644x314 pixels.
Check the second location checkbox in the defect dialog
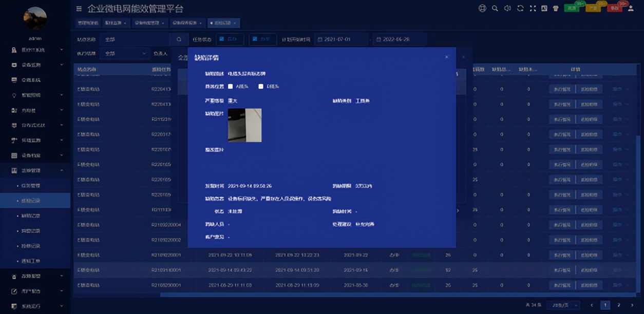[260, 87]
